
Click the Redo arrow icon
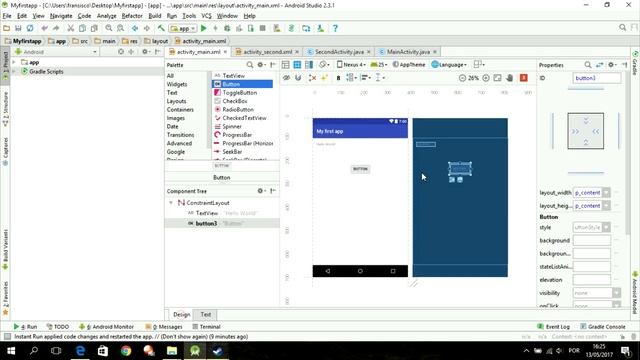(56, 28)
